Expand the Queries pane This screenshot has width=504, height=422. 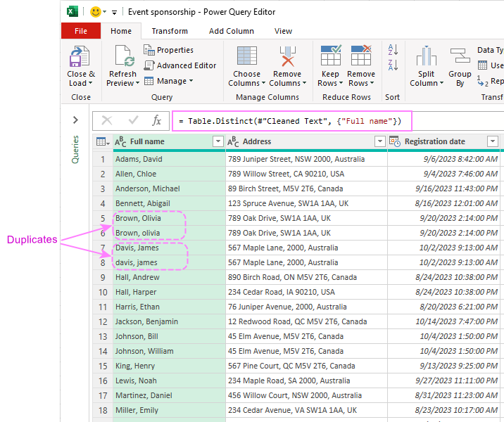(75, 120)
